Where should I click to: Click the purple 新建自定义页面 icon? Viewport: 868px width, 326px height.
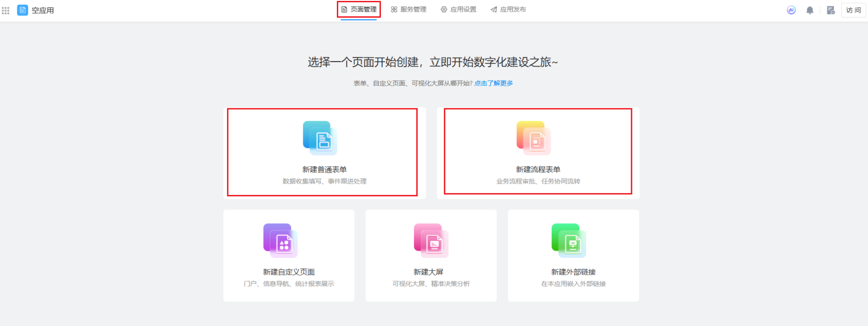pyautogui.click(x=281, y=241)
